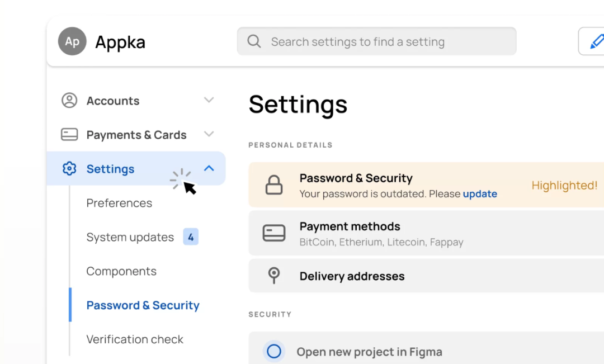Go to the Components sidebar item
604x364 pixels.
121,271
